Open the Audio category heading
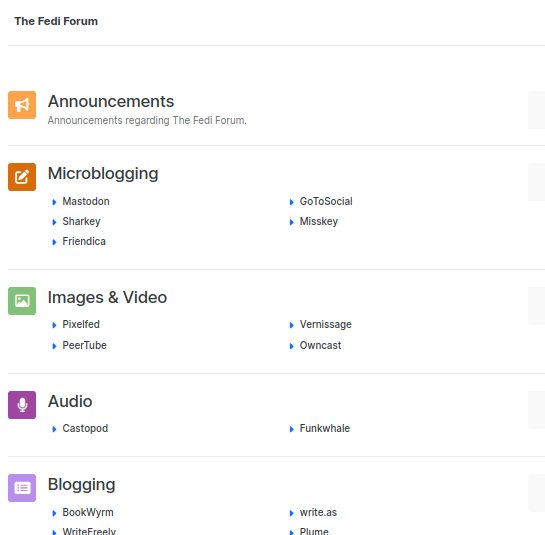This screenshot has height=535, width=545. tap(70, 401)
